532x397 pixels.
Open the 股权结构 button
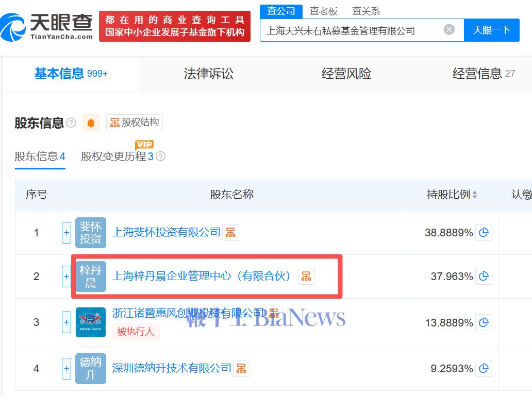click(x=135, y=123)
